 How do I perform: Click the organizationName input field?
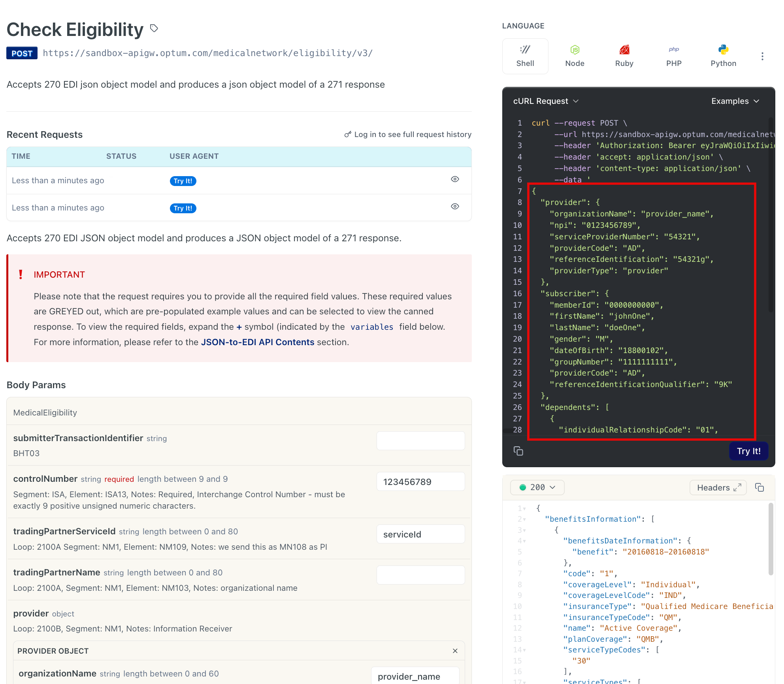pyautogui.click(x=415, y=676)
